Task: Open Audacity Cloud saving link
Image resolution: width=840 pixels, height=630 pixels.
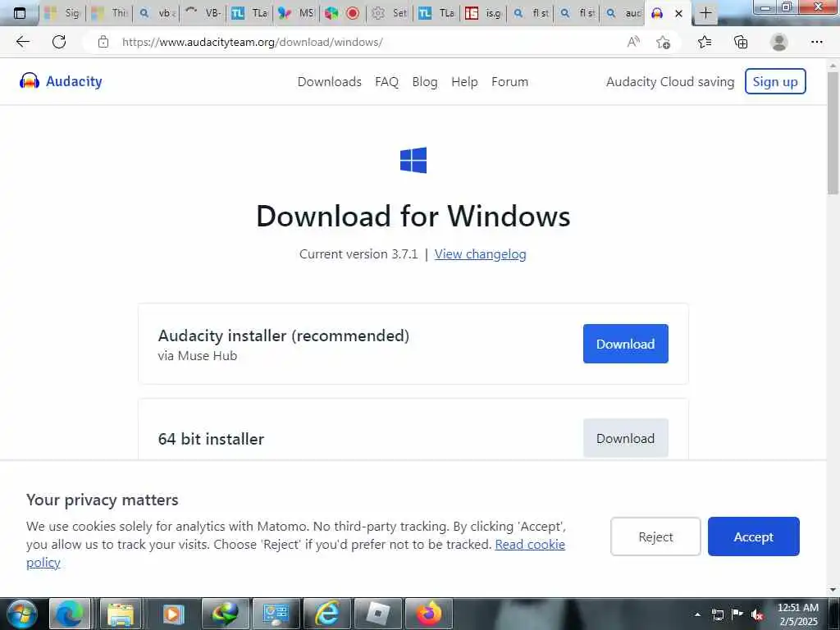Action: [670, 82]
